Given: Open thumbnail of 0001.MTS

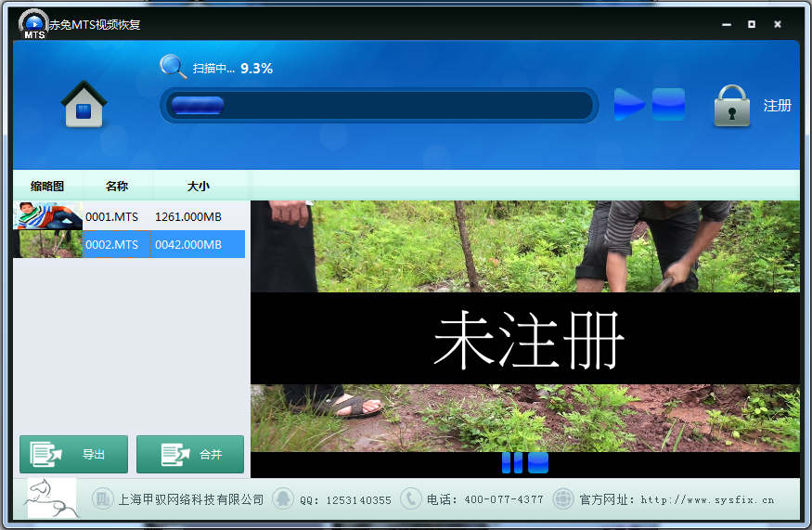Looking at the screenshot, I should click(x=47, y=216).
